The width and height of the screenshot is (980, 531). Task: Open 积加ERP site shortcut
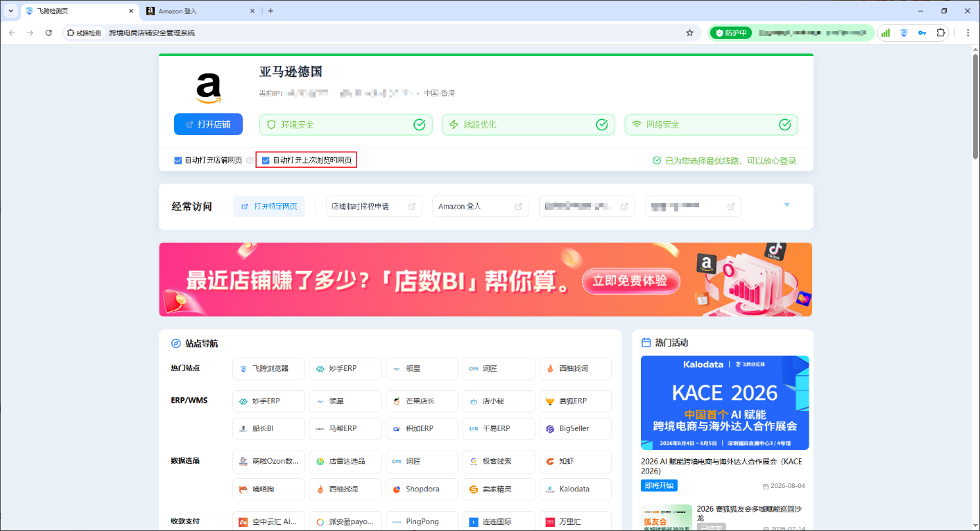[x=422, y=428]
